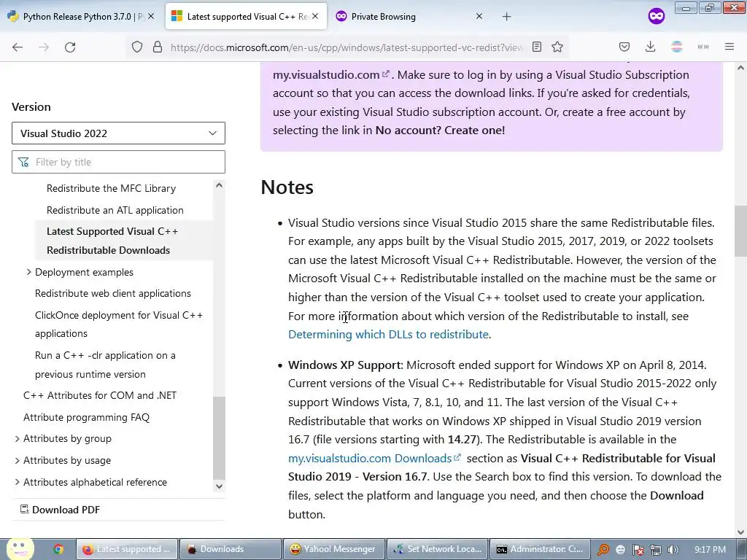Open the Action Center flag icon
The height and width of the screenshot is (560, 747).
tap(638, 550)
